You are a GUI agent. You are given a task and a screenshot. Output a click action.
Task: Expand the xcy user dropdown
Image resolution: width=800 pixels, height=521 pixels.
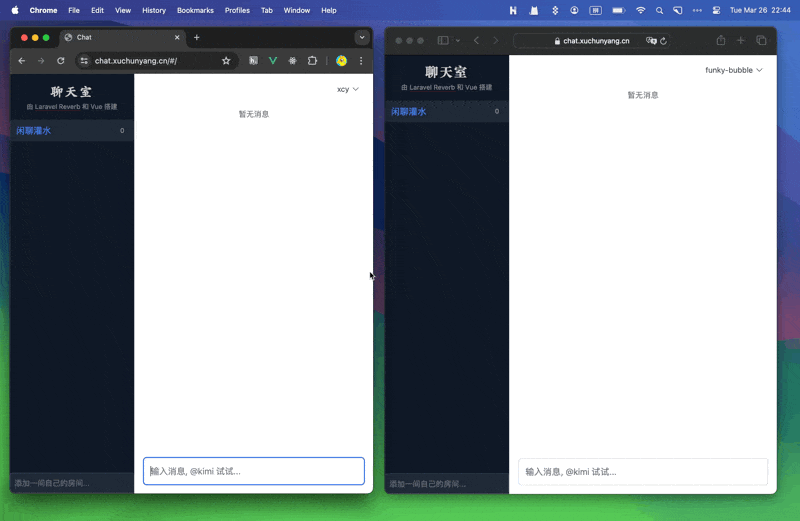(347, 89)
